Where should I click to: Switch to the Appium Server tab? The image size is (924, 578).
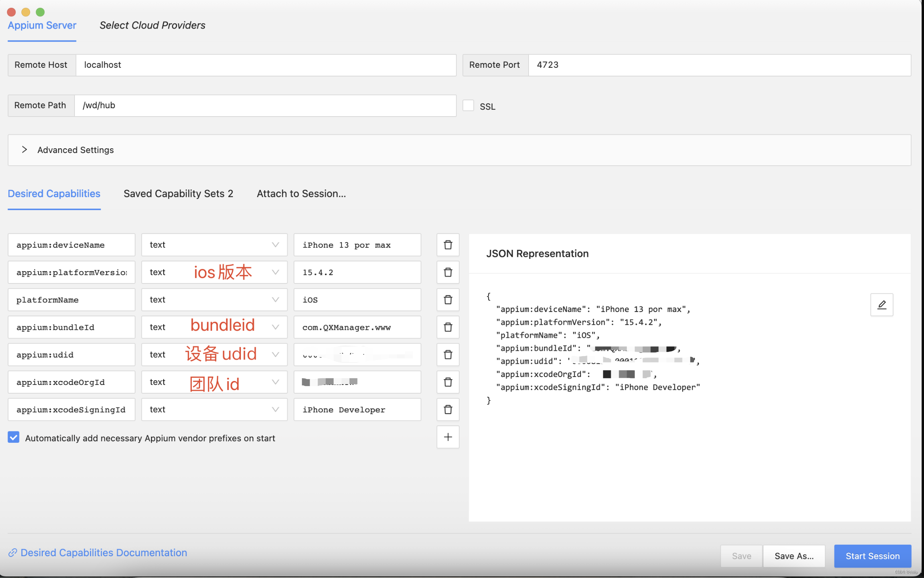[42, 25]
